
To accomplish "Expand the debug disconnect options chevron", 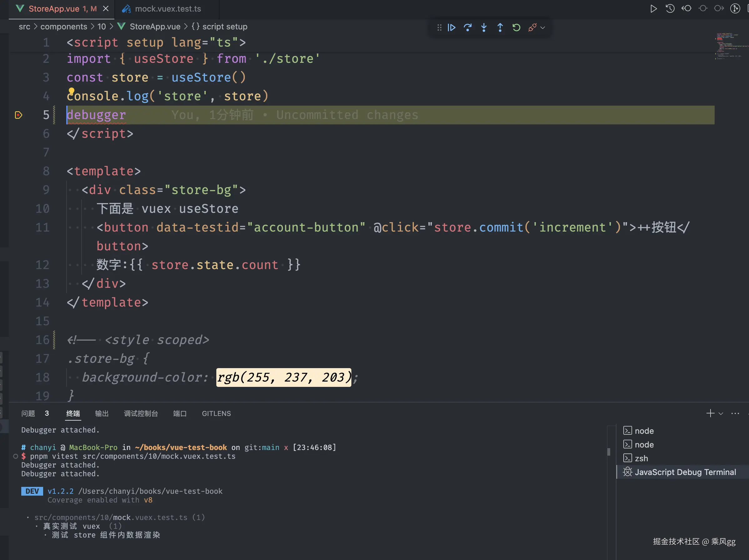I will click(543, 28).
